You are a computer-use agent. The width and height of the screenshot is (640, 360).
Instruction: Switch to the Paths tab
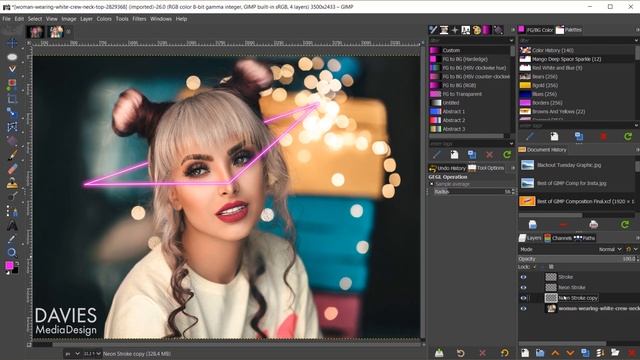pos(584,238)
